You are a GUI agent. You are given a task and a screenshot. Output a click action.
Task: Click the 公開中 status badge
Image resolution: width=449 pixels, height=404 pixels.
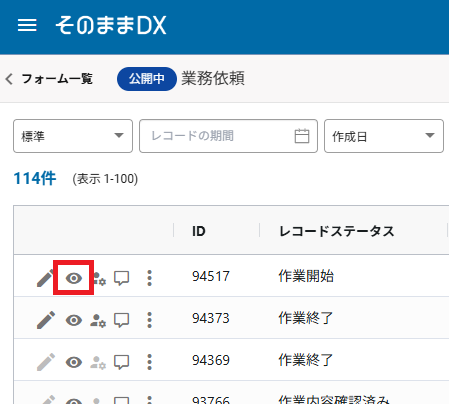147,79
